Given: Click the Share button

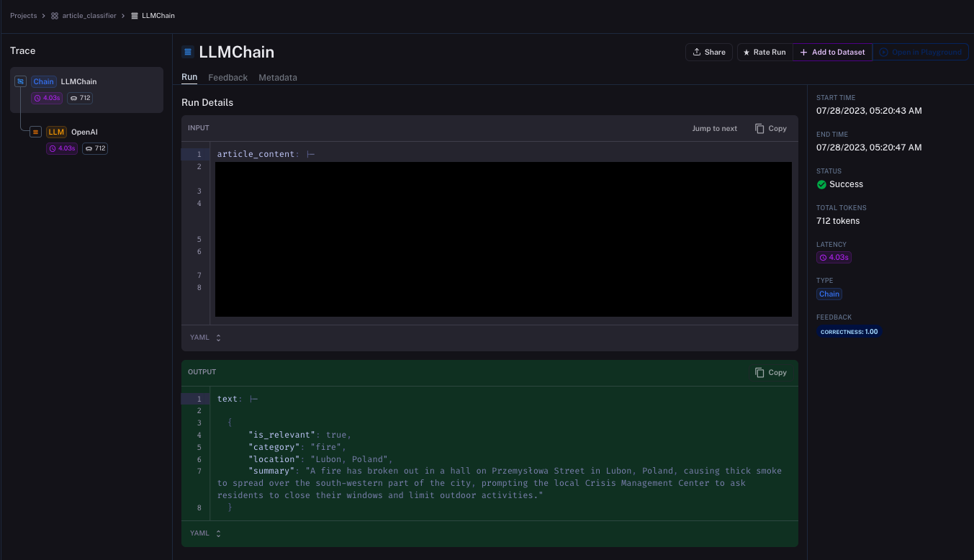Looking at the screenshot, I should (x=709, y=52).
